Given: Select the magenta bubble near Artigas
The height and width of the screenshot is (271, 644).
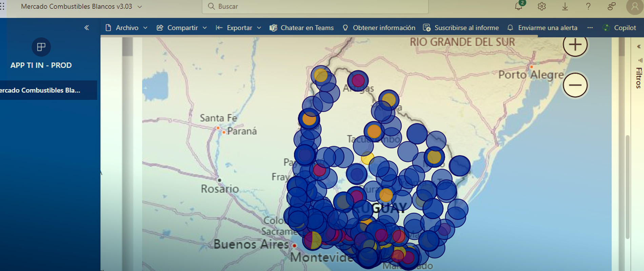Looking at the screenshot, I should pyautogui.click(x=358, y=81).
